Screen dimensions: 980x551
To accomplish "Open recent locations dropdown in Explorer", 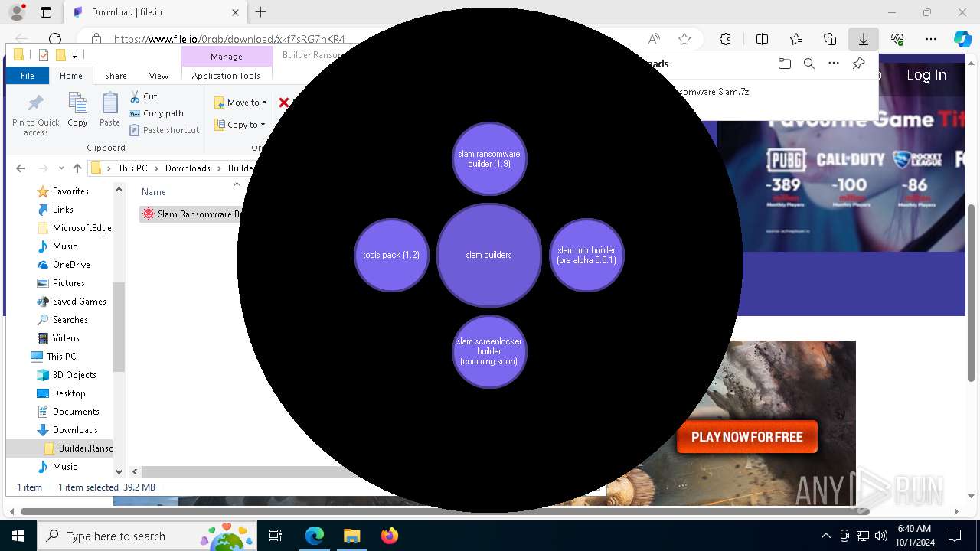I will [61, 168].
